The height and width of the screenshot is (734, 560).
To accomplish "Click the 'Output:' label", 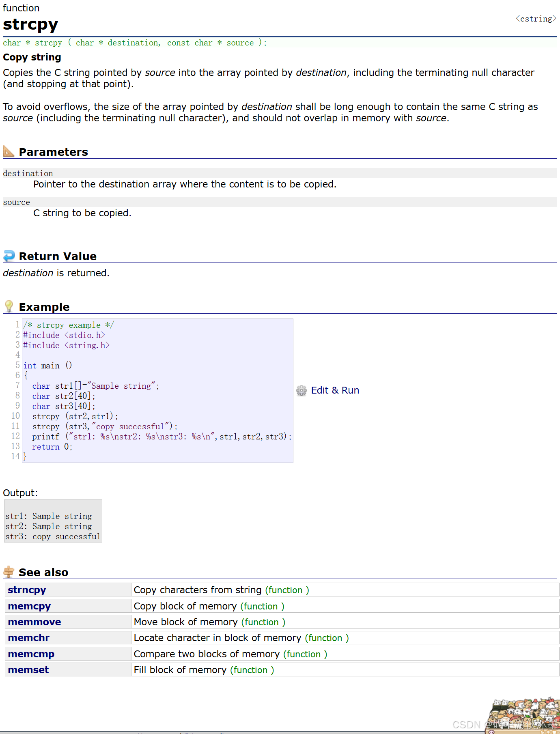I will coord(20,493).
